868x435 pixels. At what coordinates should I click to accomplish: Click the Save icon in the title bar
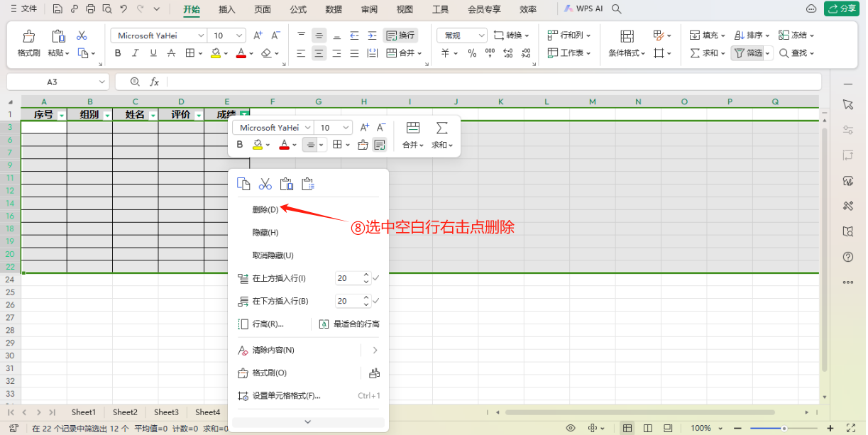[x=57, y=9]
